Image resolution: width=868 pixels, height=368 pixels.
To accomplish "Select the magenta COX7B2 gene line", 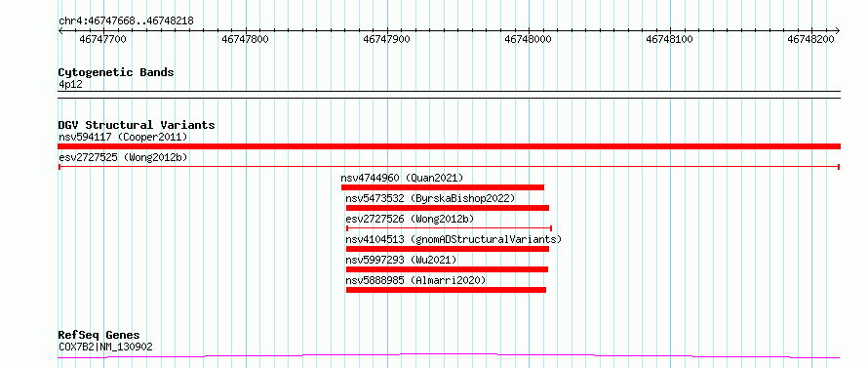I will click(x=449, y=356).
